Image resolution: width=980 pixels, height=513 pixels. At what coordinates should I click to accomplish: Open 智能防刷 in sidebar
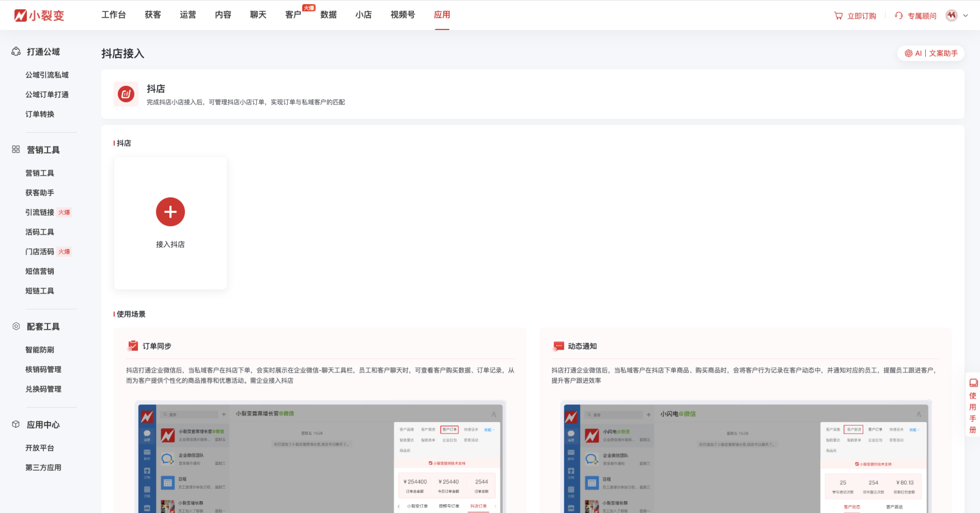point(40,350)
